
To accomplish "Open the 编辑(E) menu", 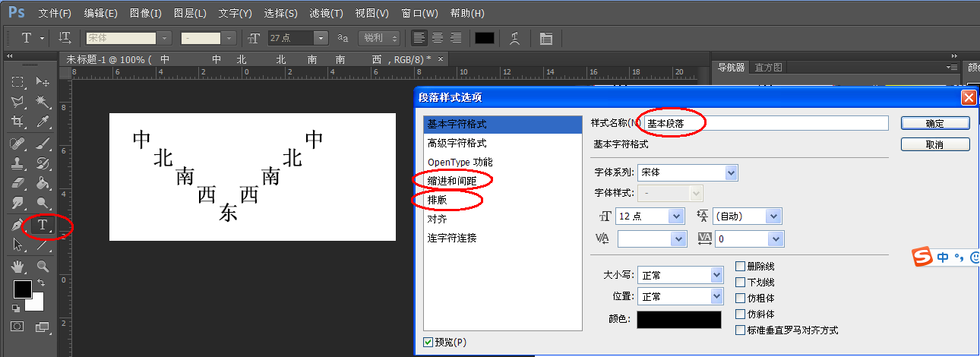I will click(x=101, y=14).
